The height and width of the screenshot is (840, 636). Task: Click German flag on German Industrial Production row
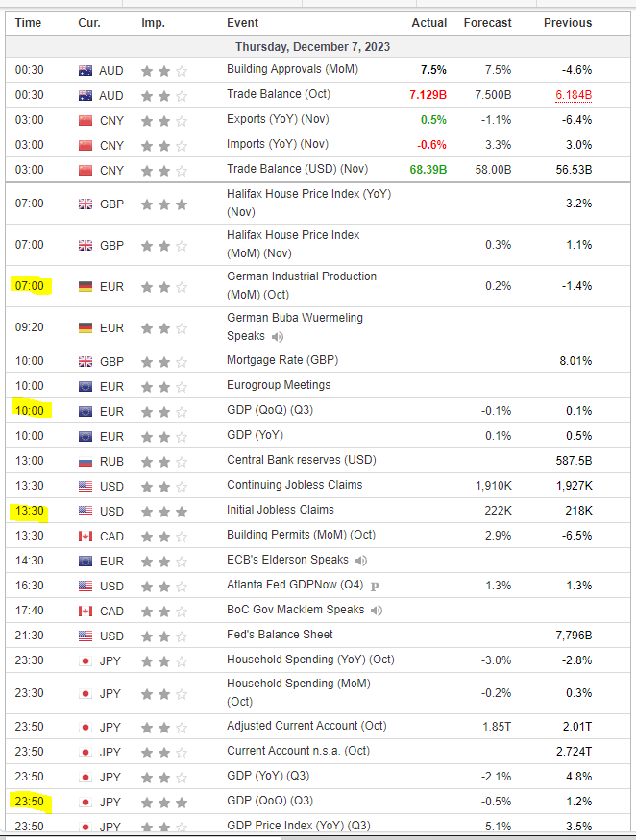coord(86,286)
